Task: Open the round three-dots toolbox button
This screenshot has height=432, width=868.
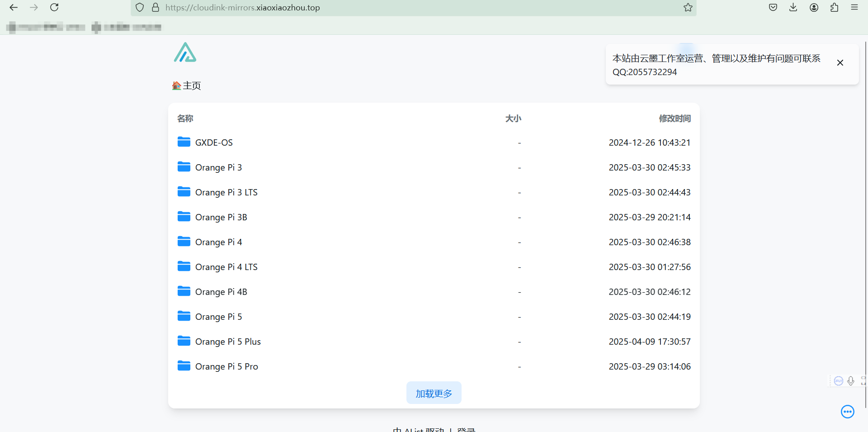Action: click(x=848, y=412)
